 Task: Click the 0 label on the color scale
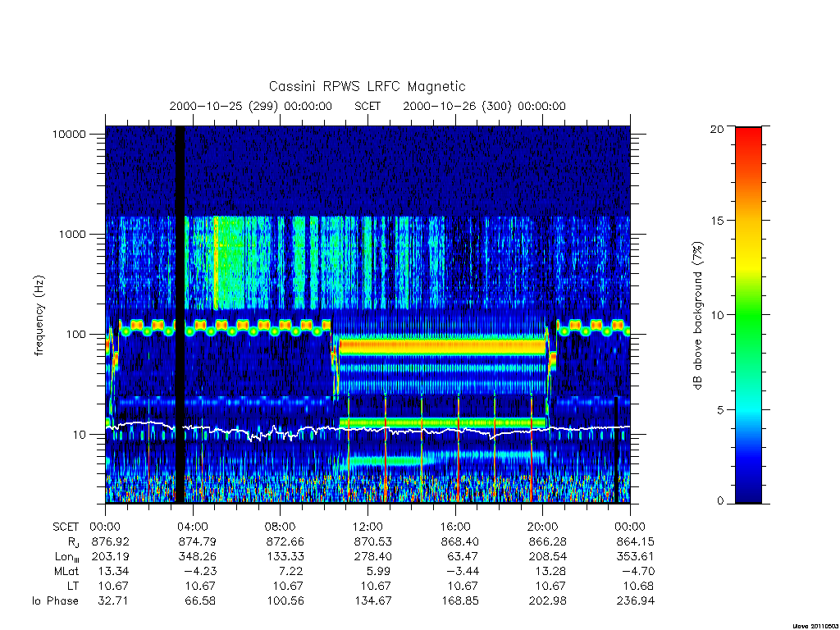tap(719, 501)
